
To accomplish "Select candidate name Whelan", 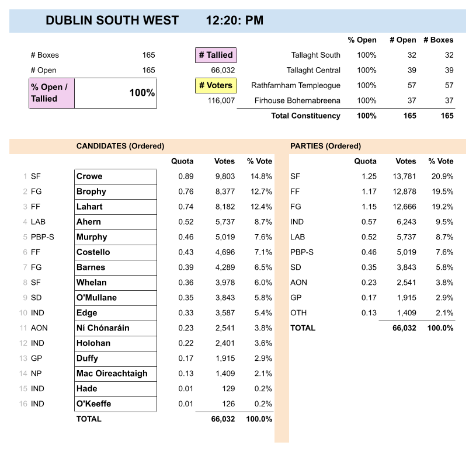I will pyautogui.click(x=91, y=283).
